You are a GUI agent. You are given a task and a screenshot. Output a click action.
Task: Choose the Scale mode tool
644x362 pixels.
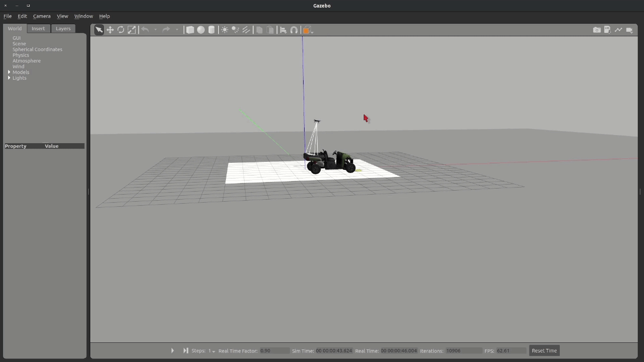[132, 30]
